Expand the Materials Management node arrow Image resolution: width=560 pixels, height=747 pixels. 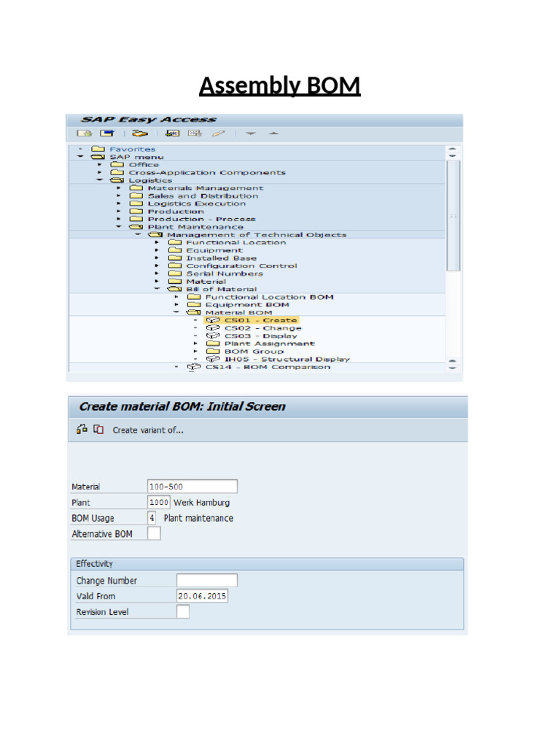(119, 188)
